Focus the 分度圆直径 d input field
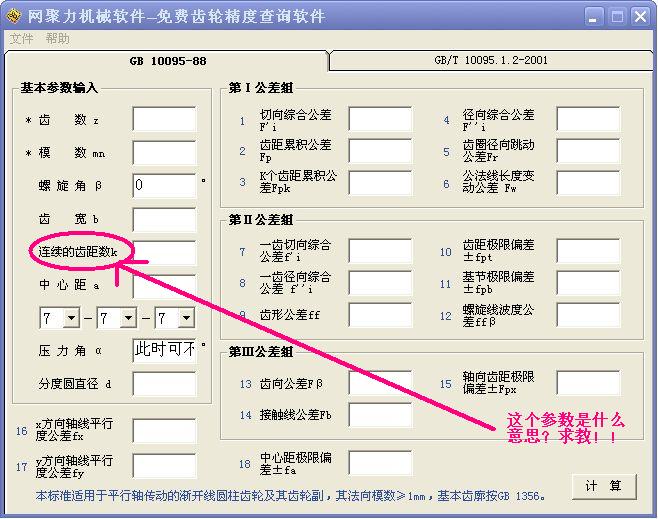This screenshot has height=519, width=658. pos(164,384)
